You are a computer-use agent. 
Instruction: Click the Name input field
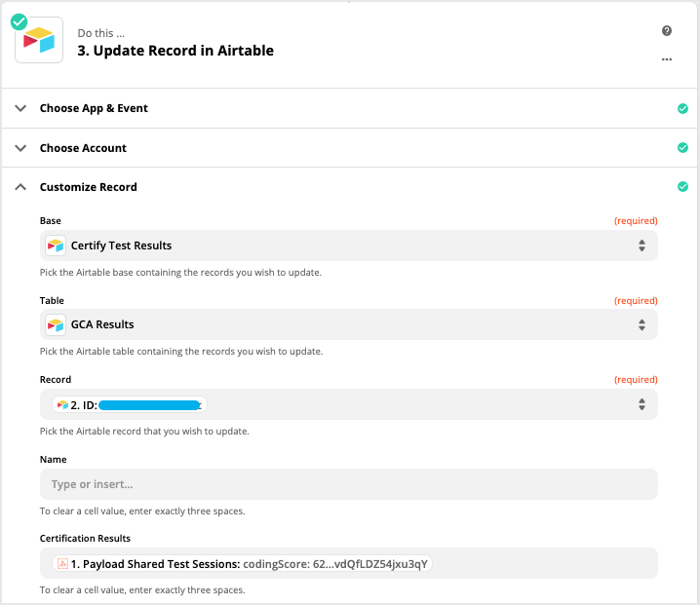coord(349,484)
